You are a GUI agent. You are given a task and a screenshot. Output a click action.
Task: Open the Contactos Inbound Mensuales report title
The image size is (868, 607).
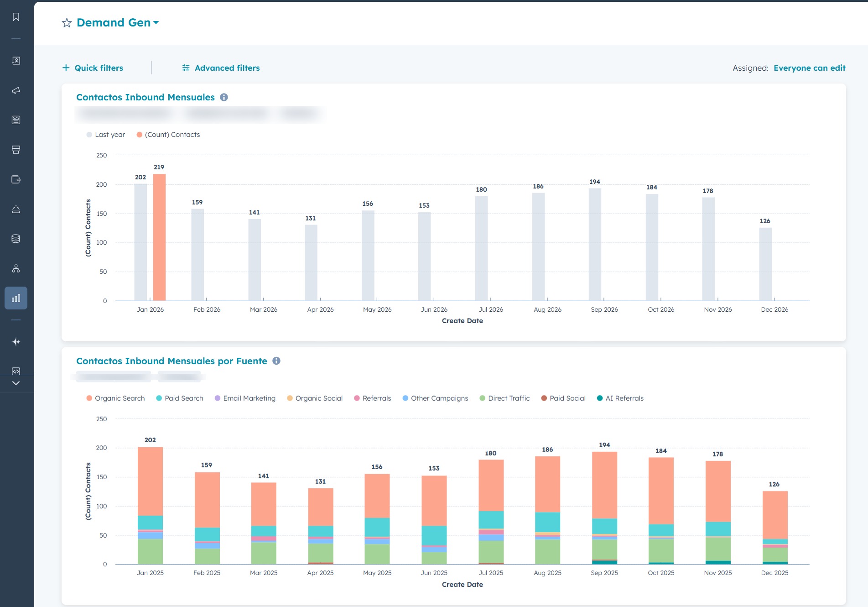[146, 97]
